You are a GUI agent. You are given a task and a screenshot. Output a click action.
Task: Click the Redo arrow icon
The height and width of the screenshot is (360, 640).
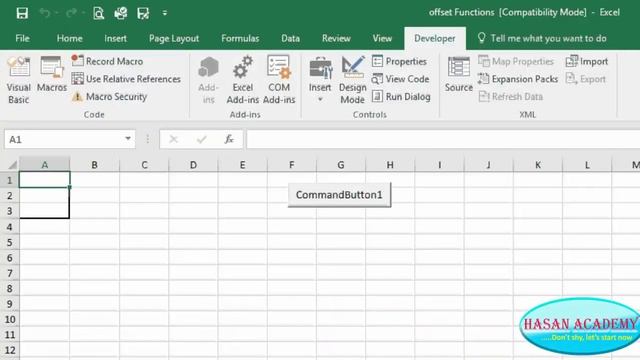pos(71,13)
